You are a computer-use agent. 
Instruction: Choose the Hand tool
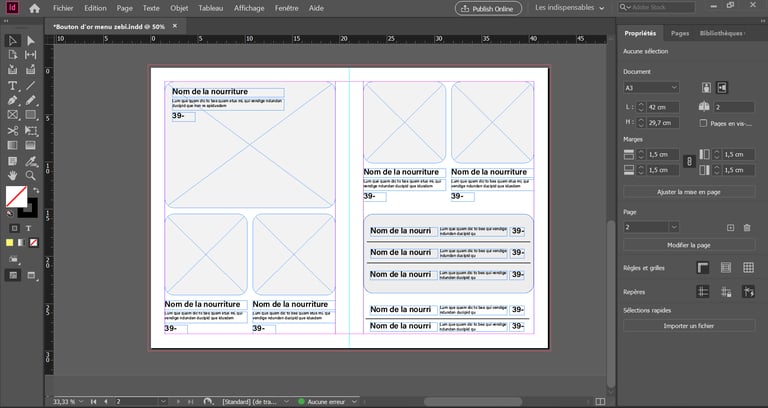[13, 175]
